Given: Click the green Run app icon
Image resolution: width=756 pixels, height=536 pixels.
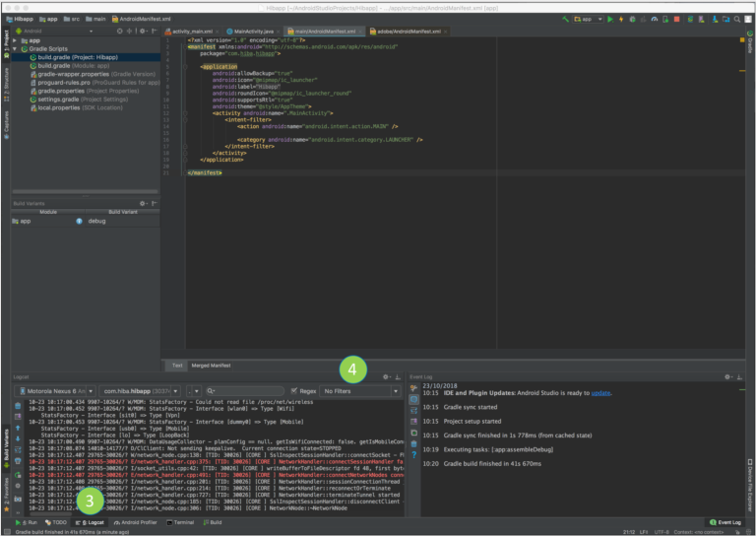Looking at the screenshot, I should 609,19.
